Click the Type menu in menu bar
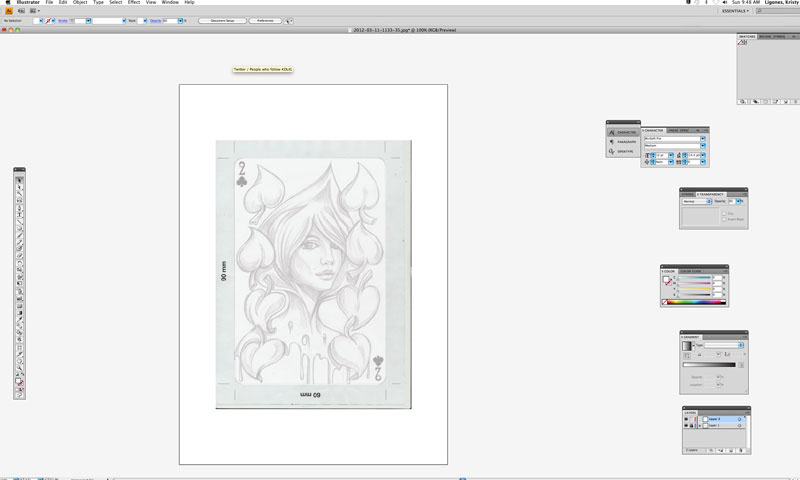Screen dimensions: 800x480 (98, 3)
